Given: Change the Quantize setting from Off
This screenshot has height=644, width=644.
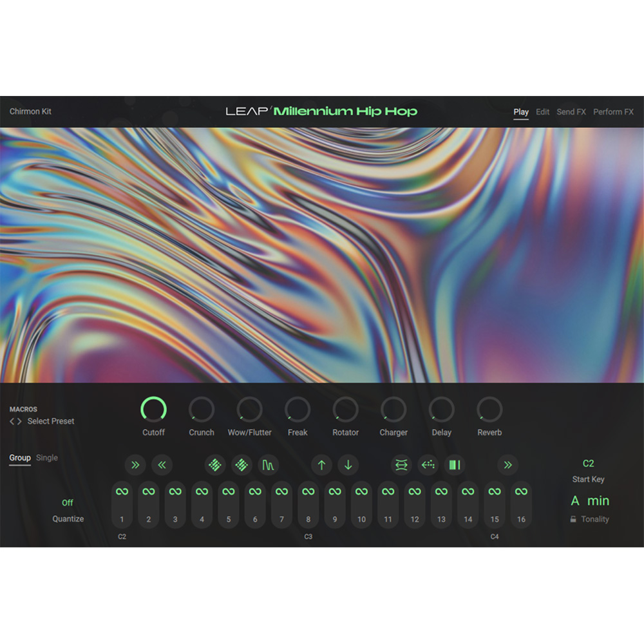Looking at the screenshot, I should [x=68, y=503].
